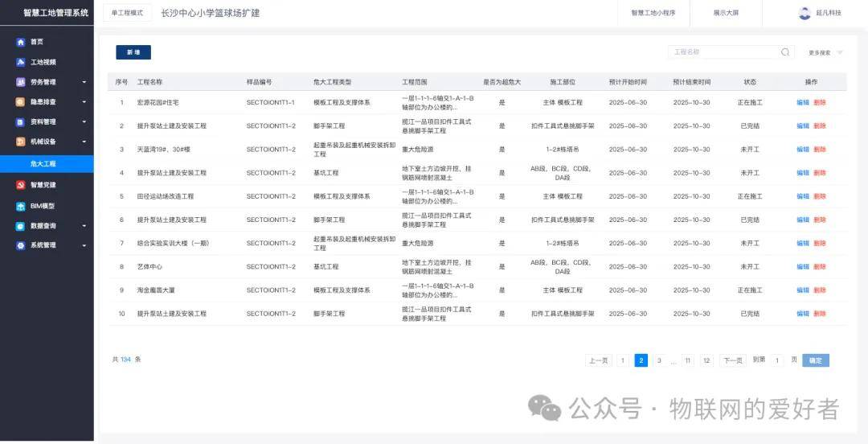The height and width of the screenshot is (444, 868).
Task: Click the 艺体中心 project name cell
Action: click(x=149, y=266)
